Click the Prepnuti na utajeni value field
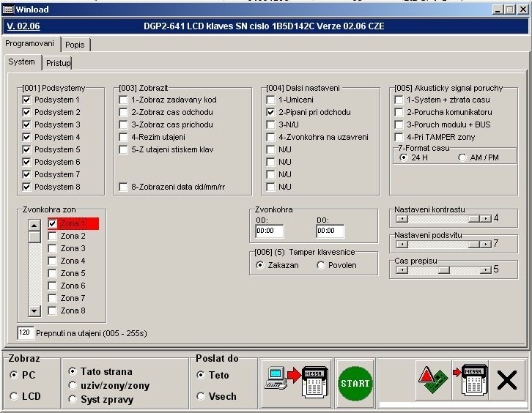This screenshot has width=532, height=413. (x=26, y=333)
